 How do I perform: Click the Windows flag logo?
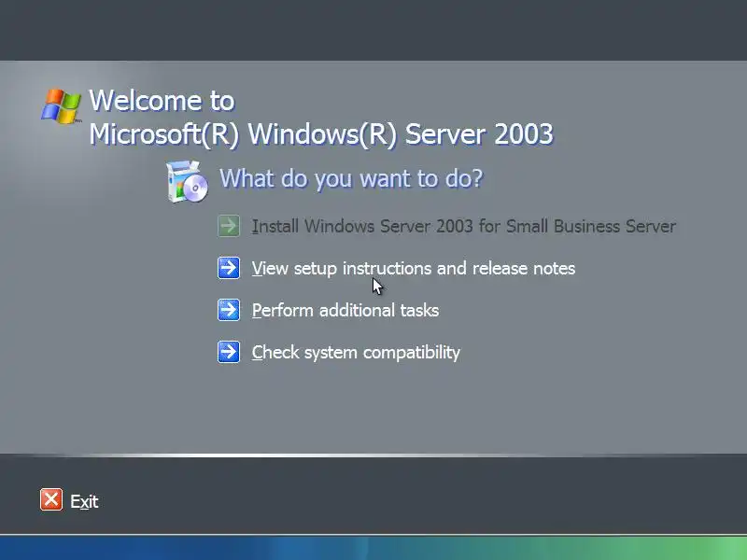pos(61,106)
